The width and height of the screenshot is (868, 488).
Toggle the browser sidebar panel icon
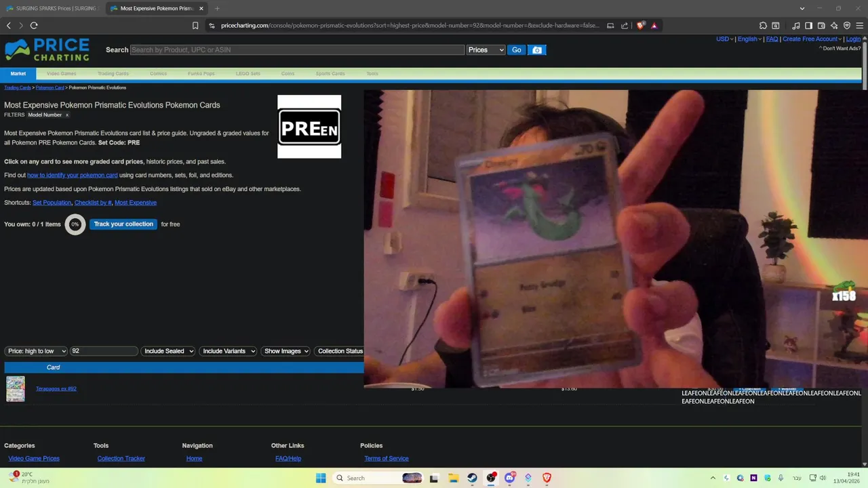click(x=808, y=26)
